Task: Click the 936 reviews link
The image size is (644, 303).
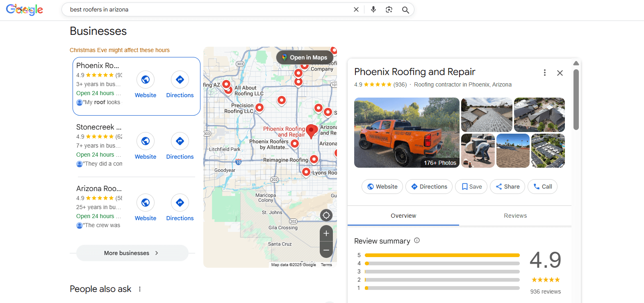Action: pos(546,292)
